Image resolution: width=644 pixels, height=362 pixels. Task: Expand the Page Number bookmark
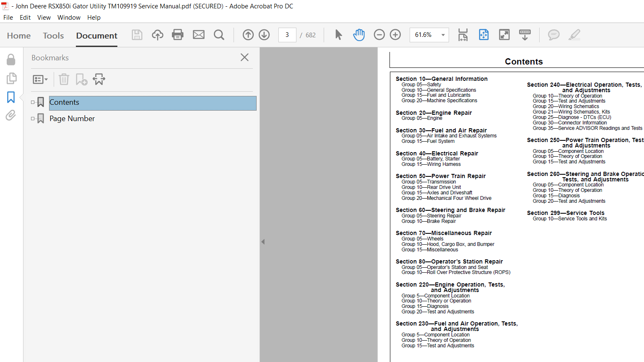coord(33,119)
